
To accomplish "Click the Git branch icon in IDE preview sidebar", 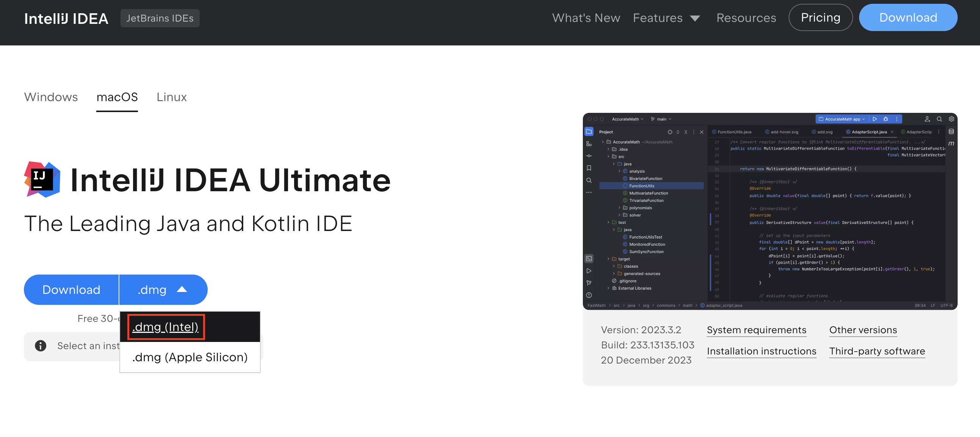I will pos(589,283).
